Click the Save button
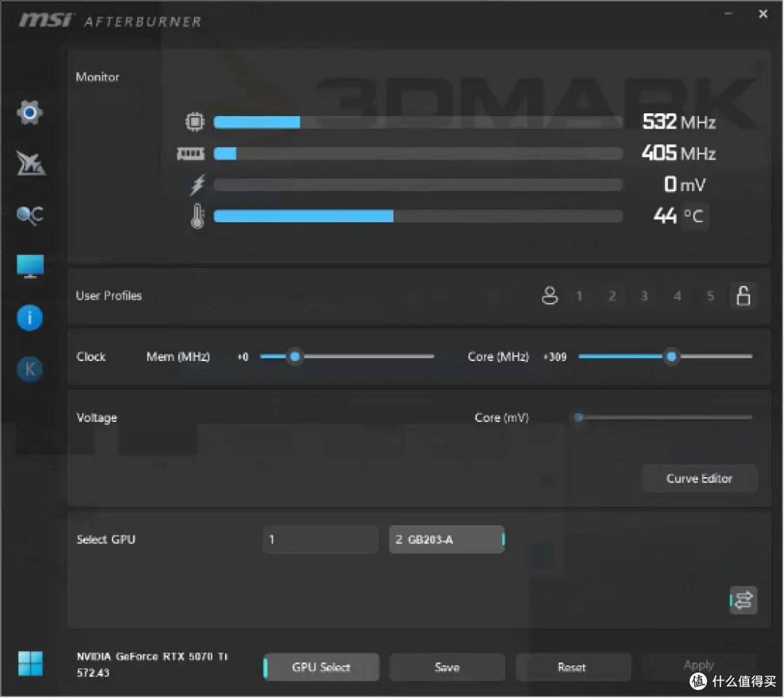Image resolution: width=784 pixels, height=698 pixels. (x=447, y=667)
